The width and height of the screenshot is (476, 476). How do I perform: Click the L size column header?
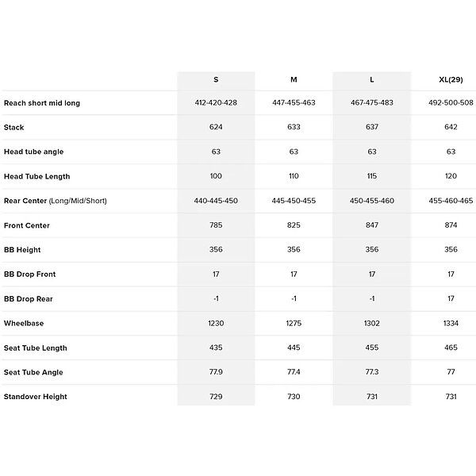pyautogui.click(x=372, y=80)
